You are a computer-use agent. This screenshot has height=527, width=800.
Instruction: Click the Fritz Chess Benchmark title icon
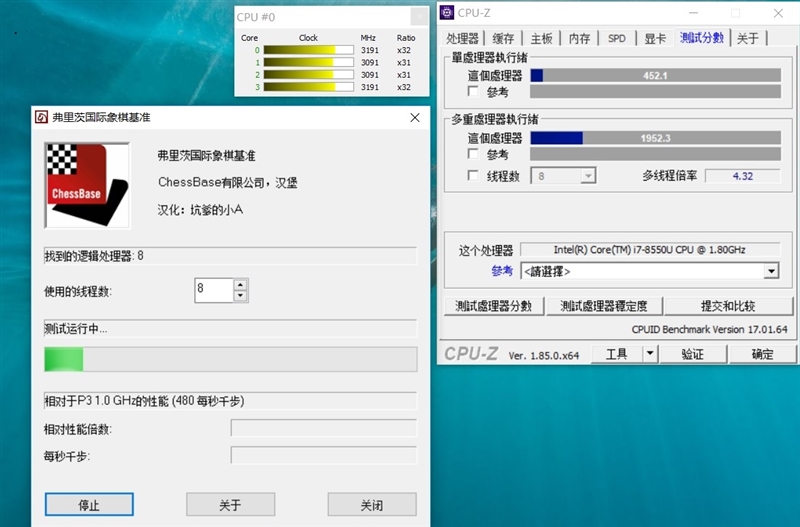point(41,117)
